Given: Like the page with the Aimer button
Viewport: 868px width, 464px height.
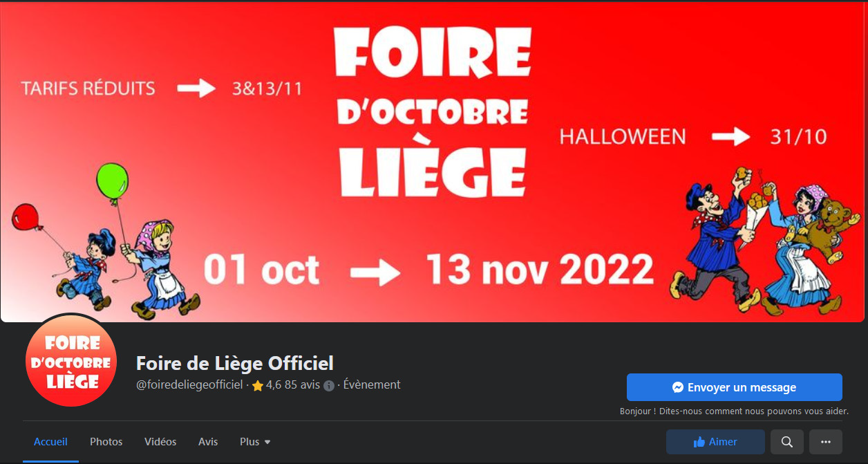Looking at the screenshot, I should 715,442.
